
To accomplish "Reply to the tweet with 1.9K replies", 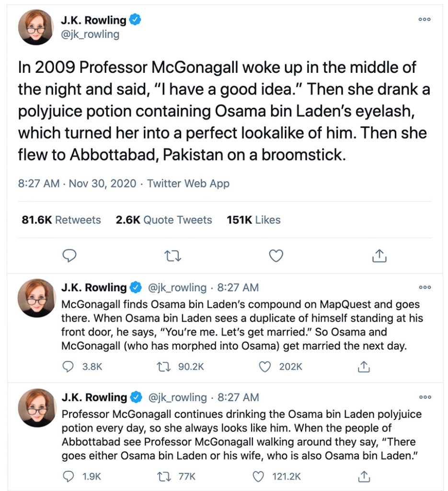I will pos(69,476).
